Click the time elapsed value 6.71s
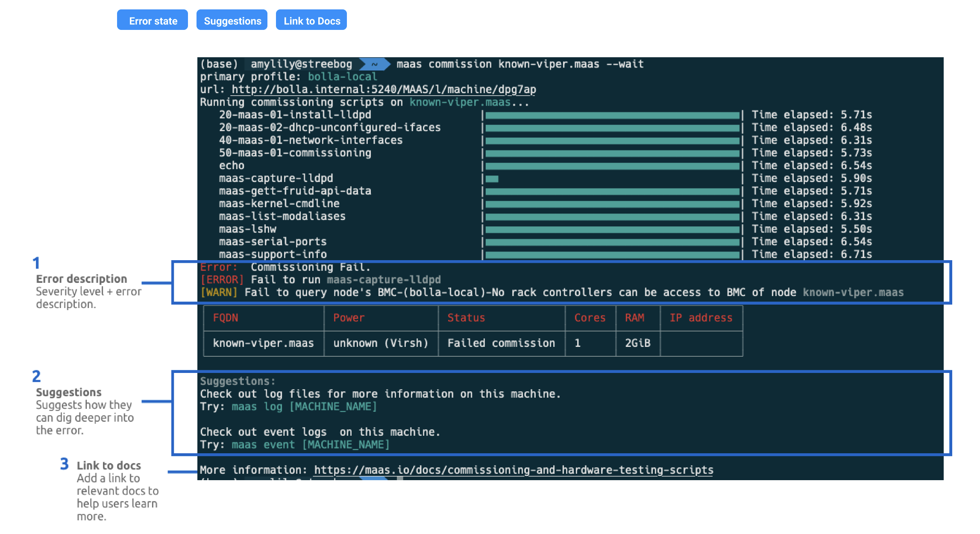Image resolution: width=980 pixels, height=534 pixels. [856, 255]
